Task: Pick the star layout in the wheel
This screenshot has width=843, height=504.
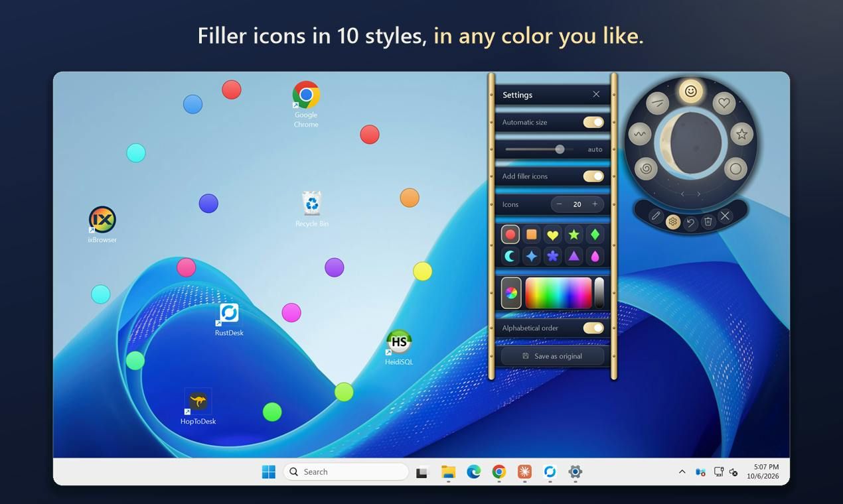Action: click(741, 135)
